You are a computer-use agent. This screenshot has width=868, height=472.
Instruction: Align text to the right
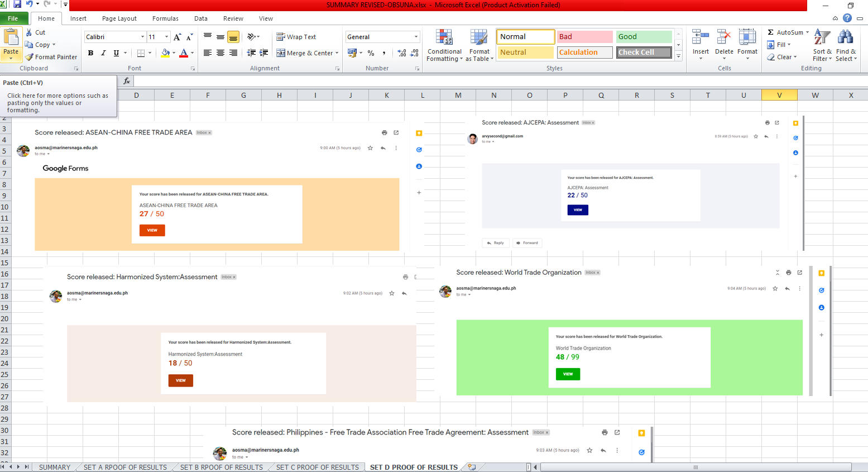(x=233, y=53)
